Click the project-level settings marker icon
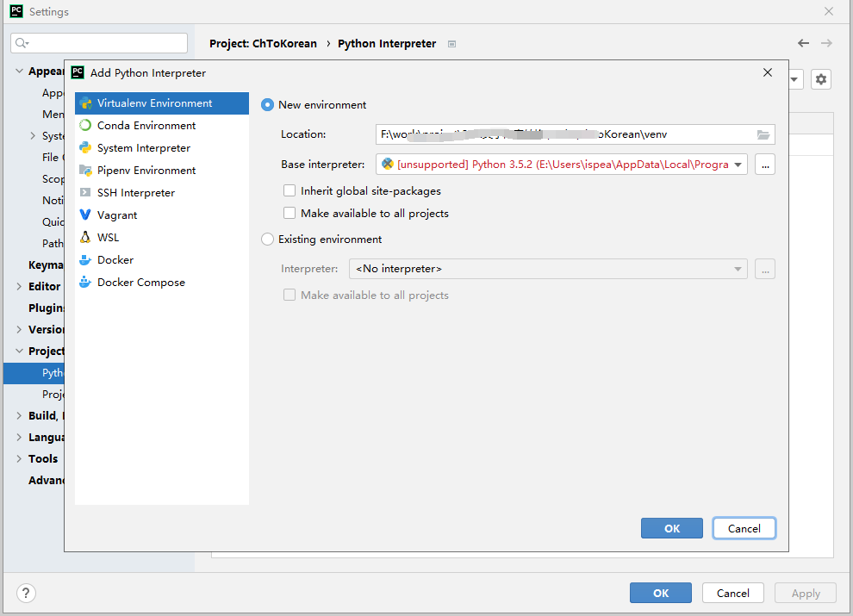Image resolution: width=853 pixels, height=616 pixels. tap(451, 44)
